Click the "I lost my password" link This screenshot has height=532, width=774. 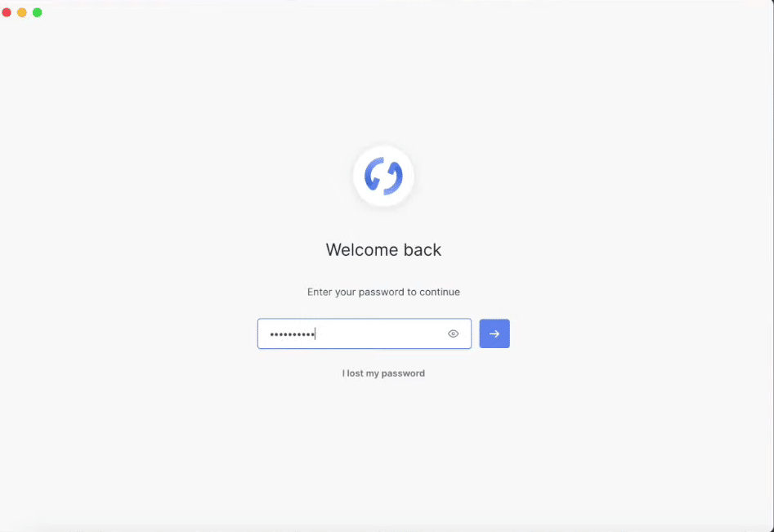coord(383,373)
